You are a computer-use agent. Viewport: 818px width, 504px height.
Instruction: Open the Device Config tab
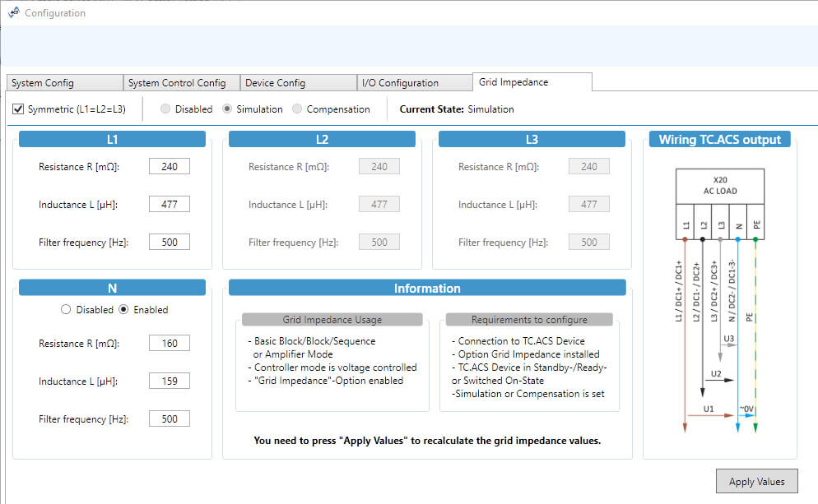(x=276, y=83)
